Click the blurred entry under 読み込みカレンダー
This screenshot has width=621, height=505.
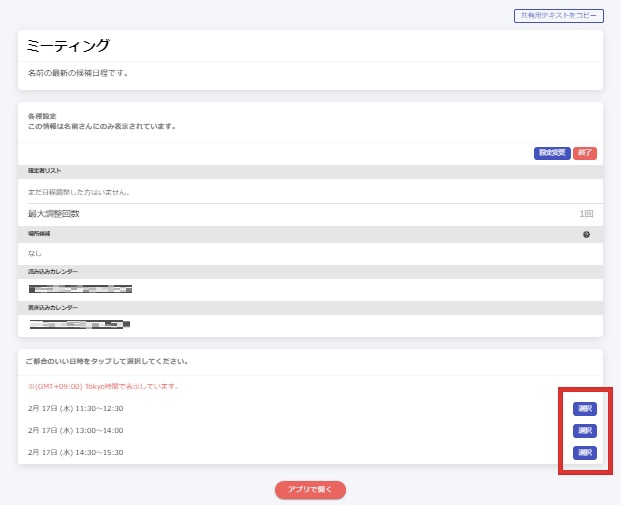80,289
